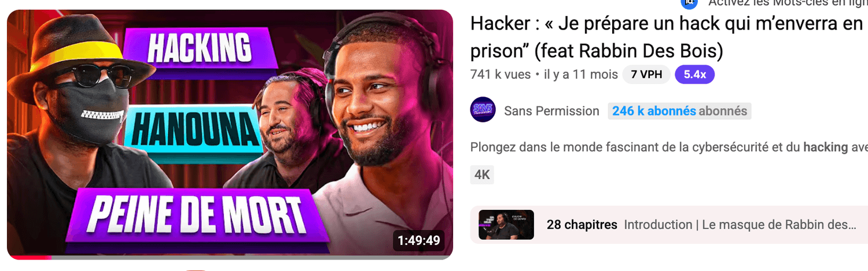Click the 7 VPH badge
868x271 pixels.
click(x=646, y=75)
